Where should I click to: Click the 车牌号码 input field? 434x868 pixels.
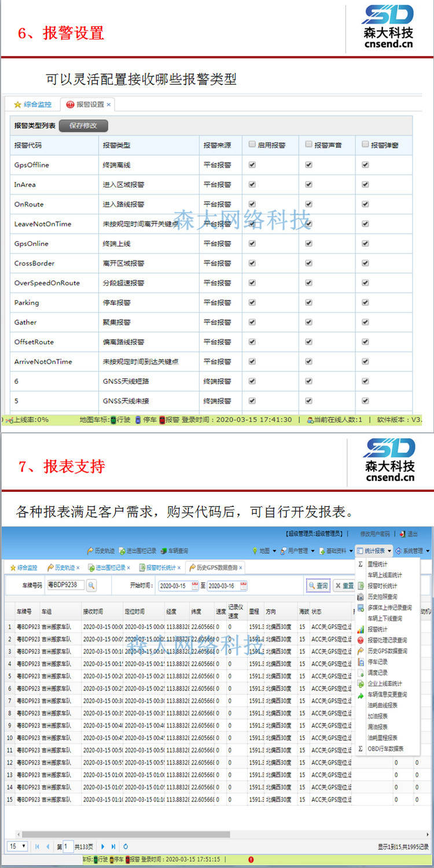[x=65, y=586]
